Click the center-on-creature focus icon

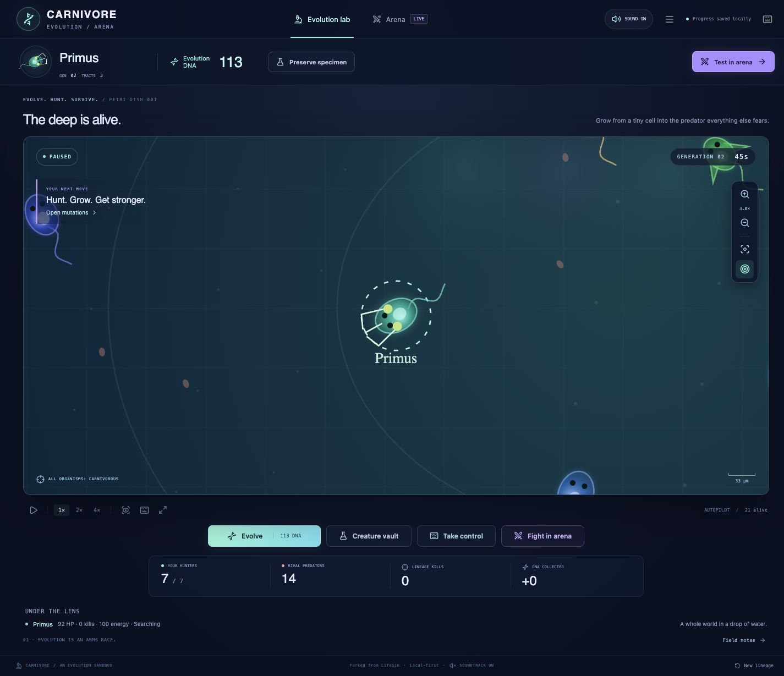point(744,249)
